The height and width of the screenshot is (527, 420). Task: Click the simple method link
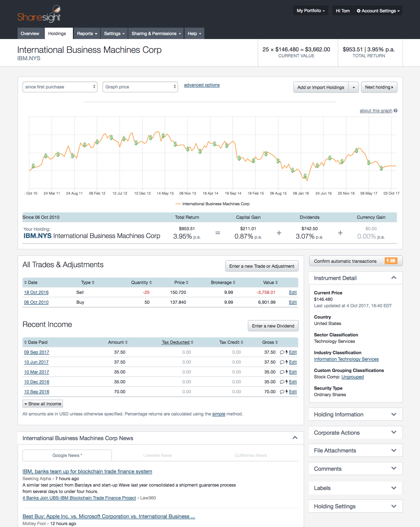pos(219,414)
